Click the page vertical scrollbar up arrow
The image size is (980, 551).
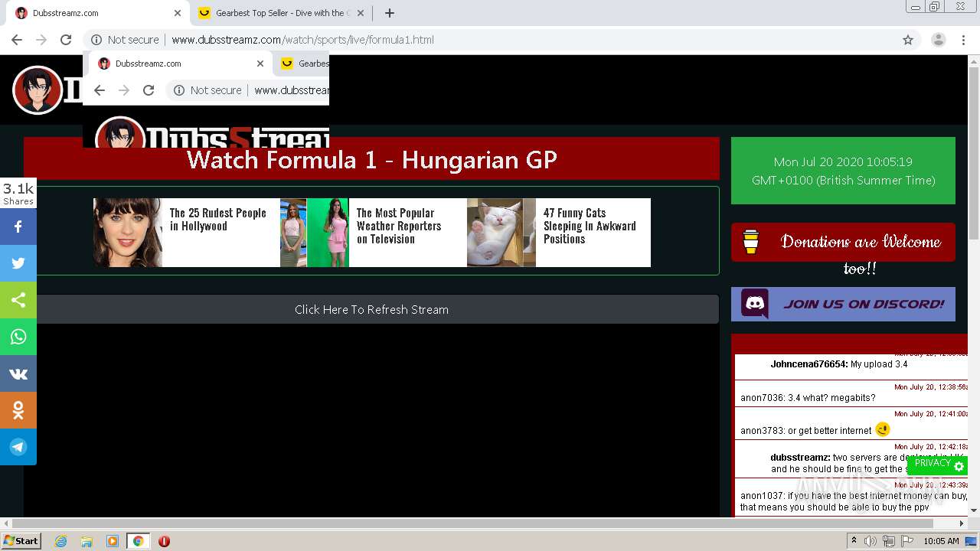click(x=974, y=61)
